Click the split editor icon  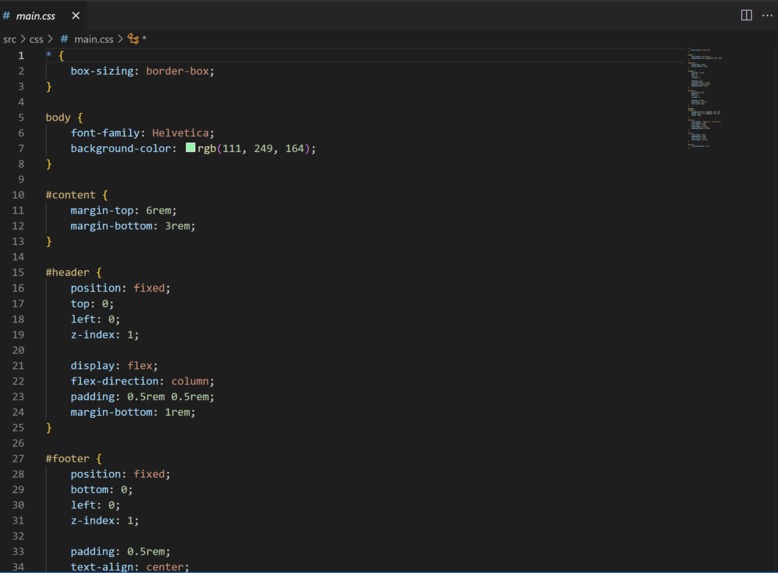pos(746,15)
